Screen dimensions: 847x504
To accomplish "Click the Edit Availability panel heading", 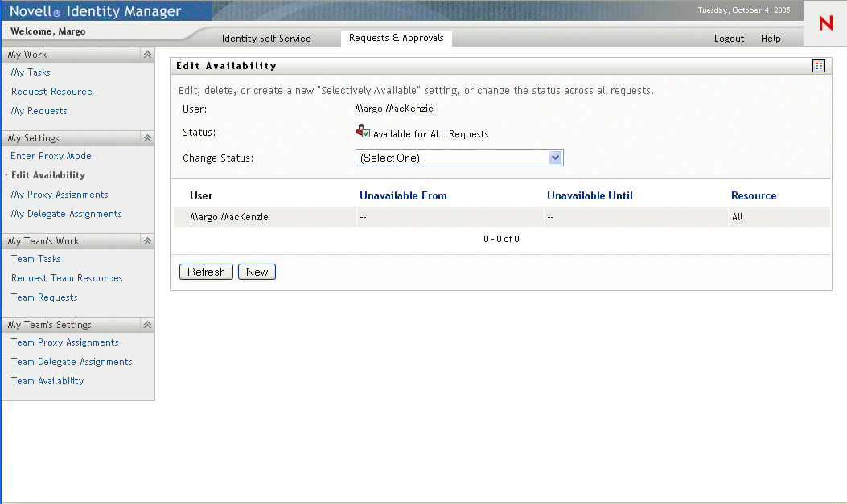I will tap(226, 66).
